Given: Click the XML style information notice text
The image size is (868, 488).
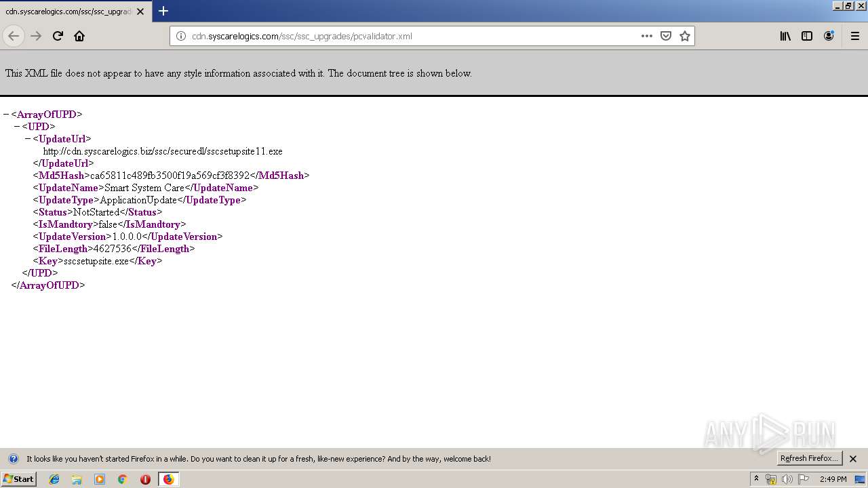Looking at the screenshot, I should (x=239, y=73).
